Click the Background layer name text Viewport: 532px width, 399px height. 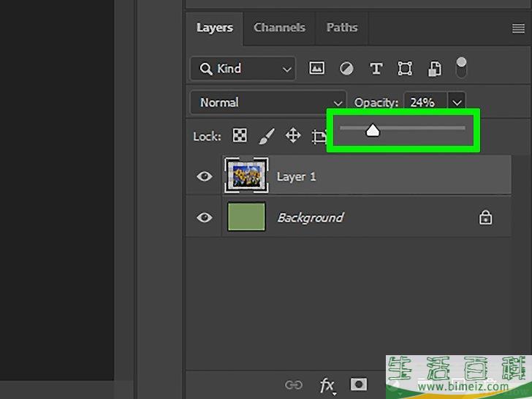(x=311, y=218)
